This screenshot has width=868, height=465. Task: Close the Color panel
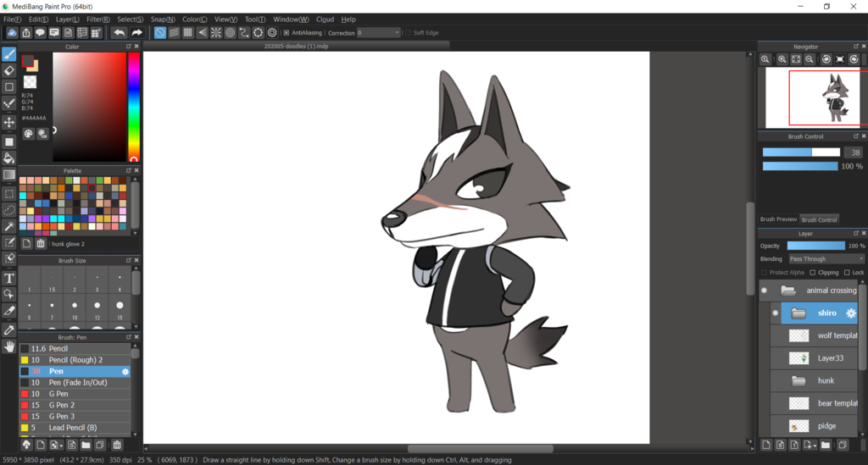click(x=136, y=47)
